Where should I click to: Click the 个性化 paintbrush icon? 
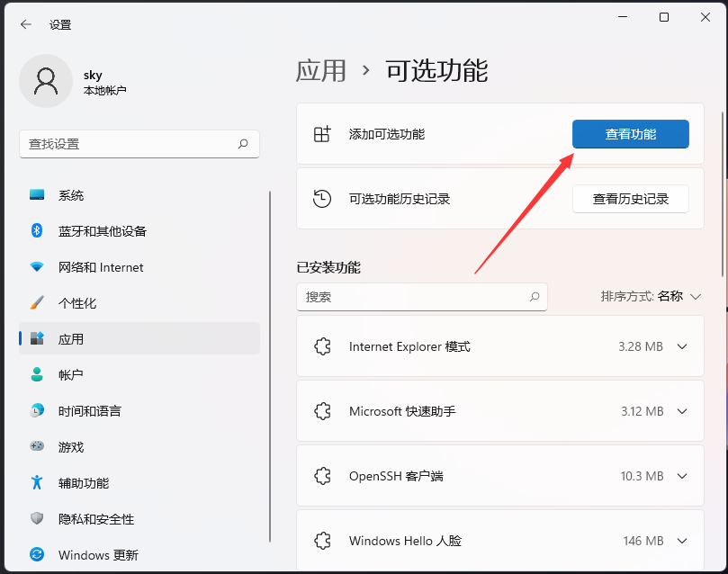pos(36,303)
